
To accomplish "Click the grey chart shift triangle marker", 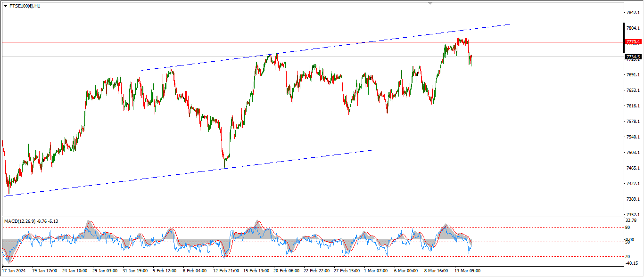I will click(429, 3).
